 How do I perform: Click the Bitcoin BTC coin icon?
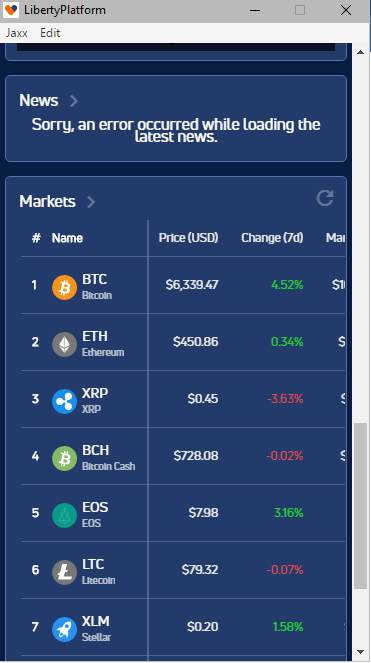[x=64, y=287]
